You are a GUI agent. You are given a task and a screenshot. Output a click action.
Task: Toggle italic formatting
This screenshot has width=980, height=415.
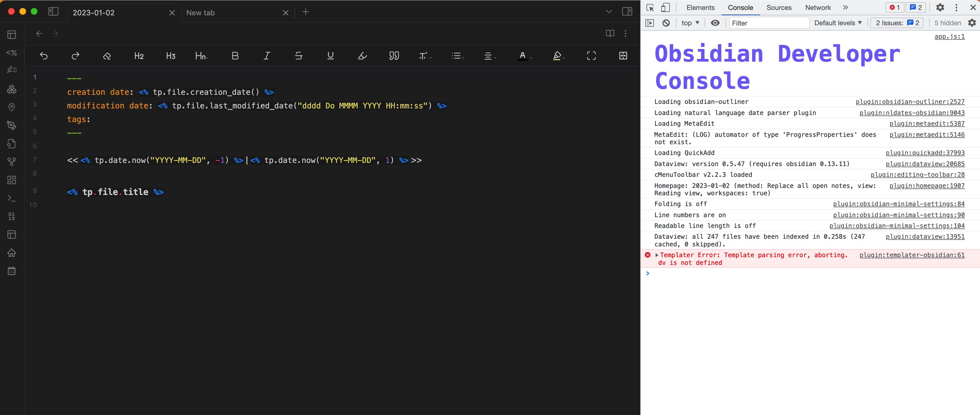tap(267, 56)
